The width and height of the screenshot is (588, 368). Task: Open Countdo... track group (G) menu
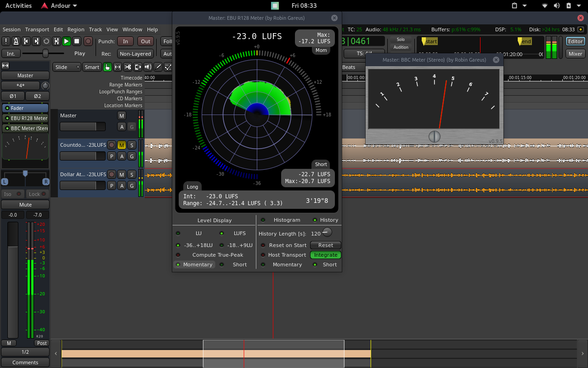131,156
